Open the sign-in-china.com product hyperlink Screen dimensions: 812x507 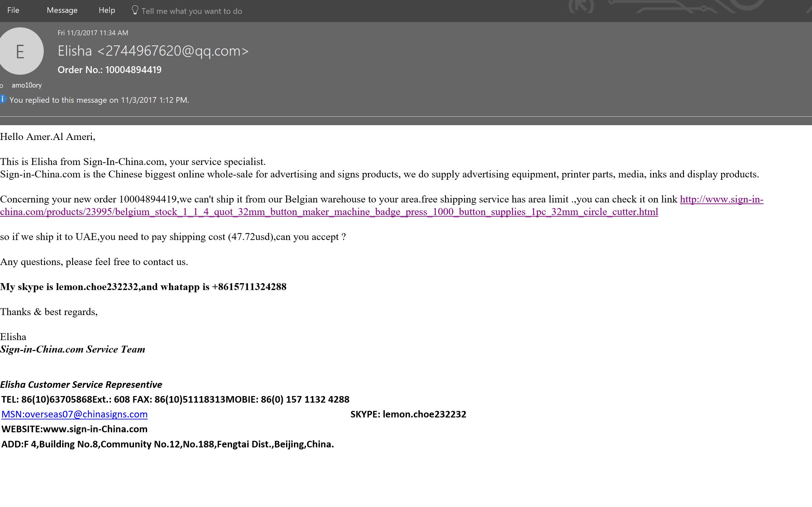(329, 212)
